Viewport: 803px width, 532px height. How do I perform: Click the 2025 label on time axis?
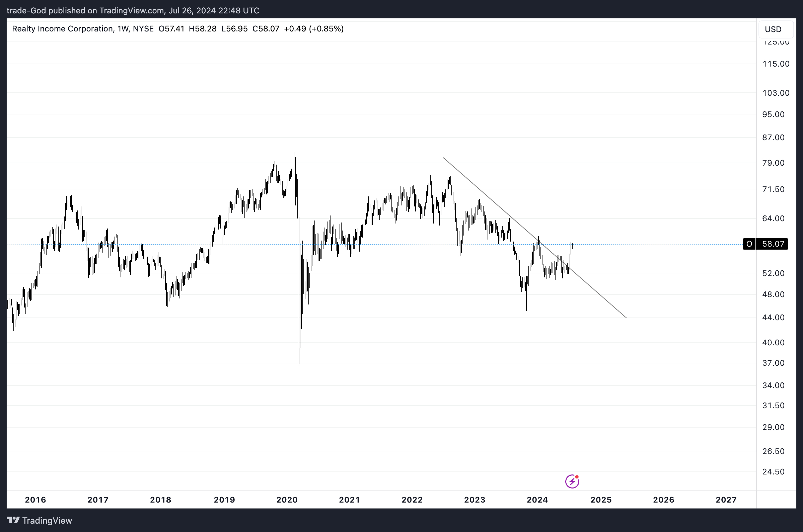(601, 500)
